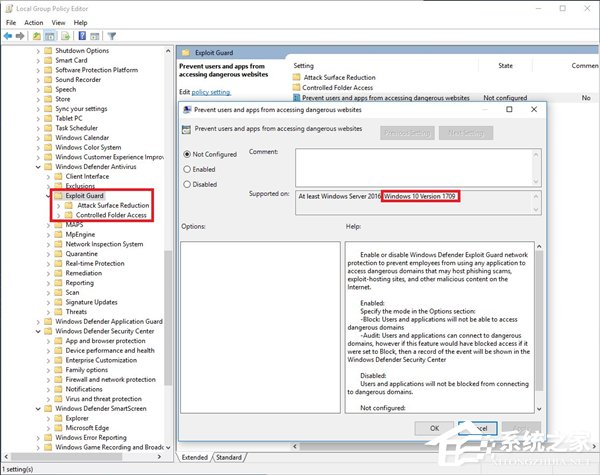Open the 'policy setting' edit link
The height and width of the screenshot is (475, 600).
pos(211,92)
